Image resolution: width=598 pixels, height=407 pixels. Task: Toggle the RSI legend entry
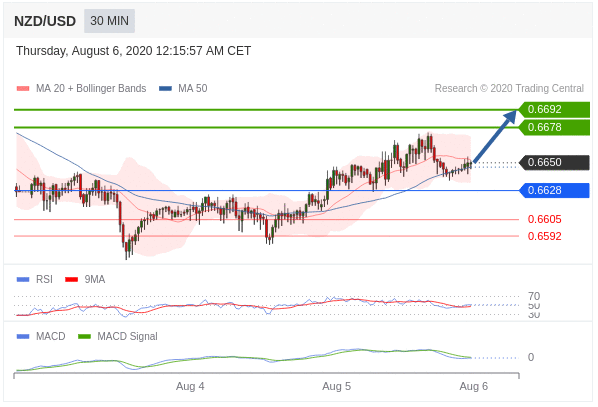pyautogui.click(x=34, y=279)
